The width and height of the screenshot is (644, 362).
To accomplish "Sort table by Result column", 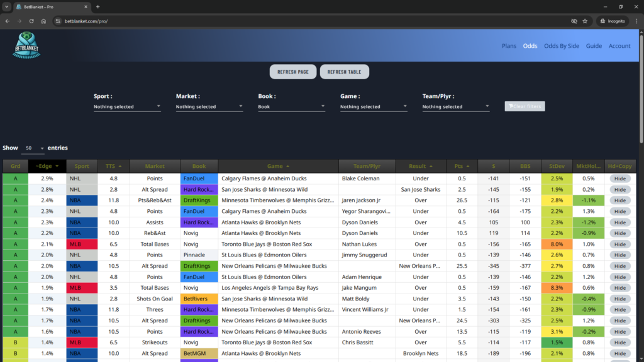I will tap(421, 166).
